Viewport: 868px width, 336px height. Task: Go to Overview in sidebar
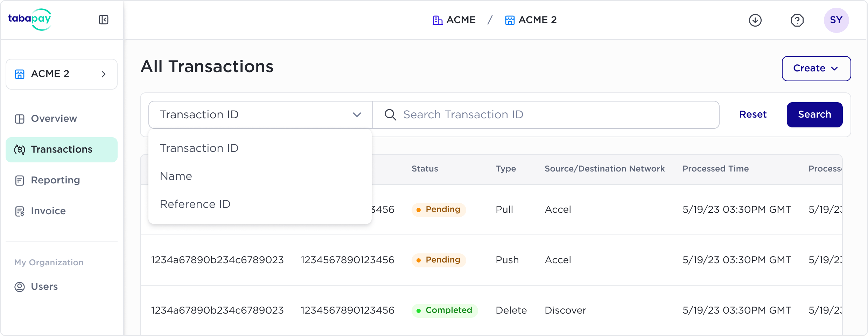[62, 119]
